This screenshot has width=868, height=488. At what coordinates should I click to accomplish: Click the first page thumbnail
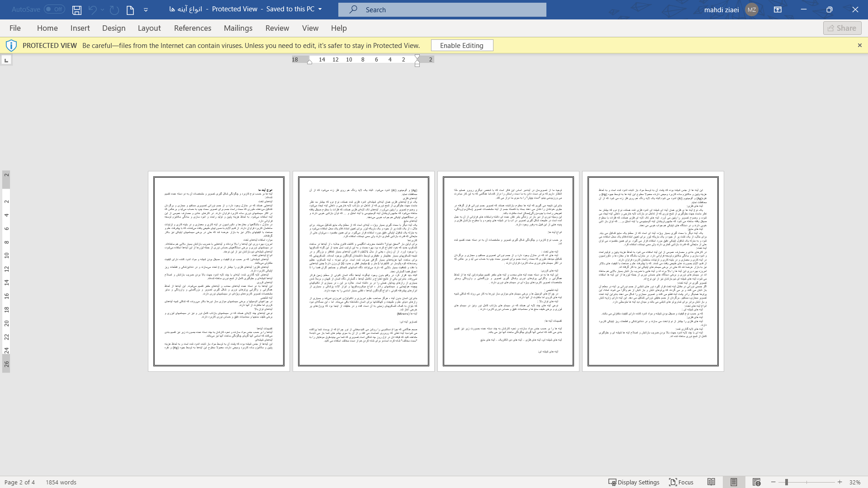[x=219, y=271]
